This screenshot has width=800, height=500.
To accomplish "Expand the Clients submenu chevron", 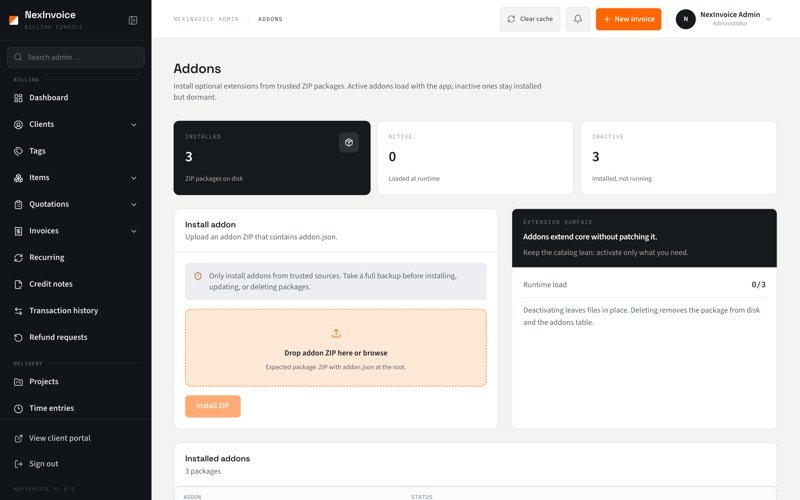I will 134,124.
